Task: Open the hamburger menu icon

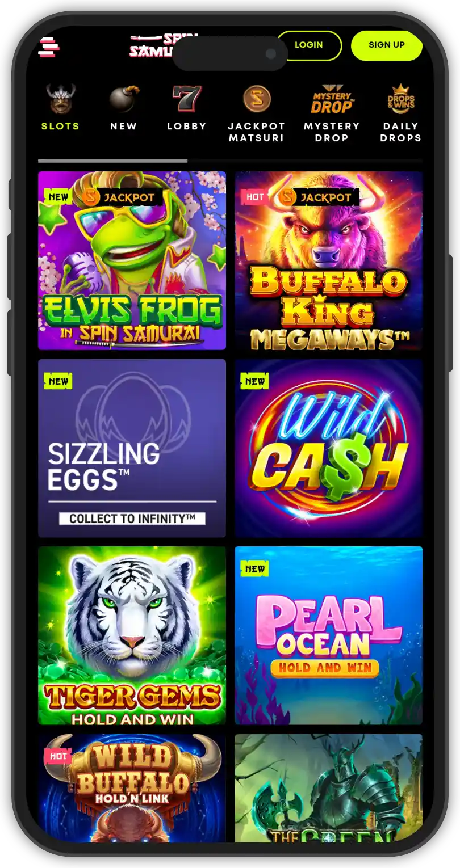Action: (49, 47)
